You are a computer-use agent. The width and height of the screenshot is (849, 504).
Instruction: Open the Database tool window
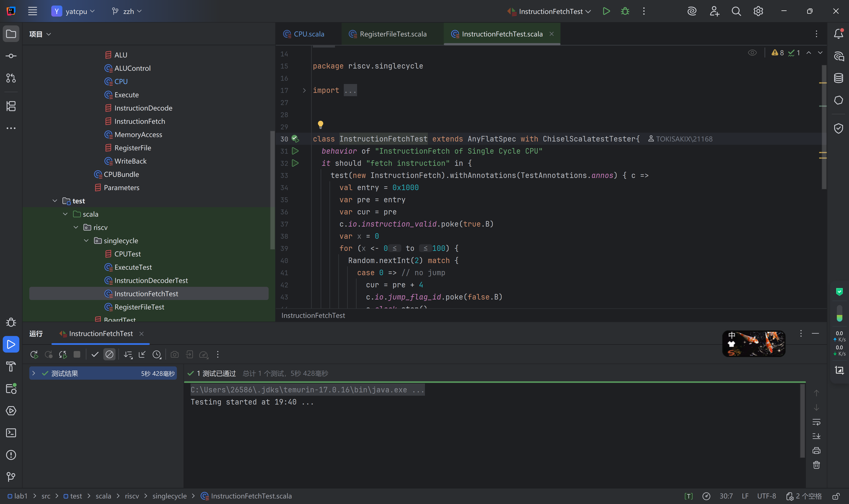[x=838, y=78]
